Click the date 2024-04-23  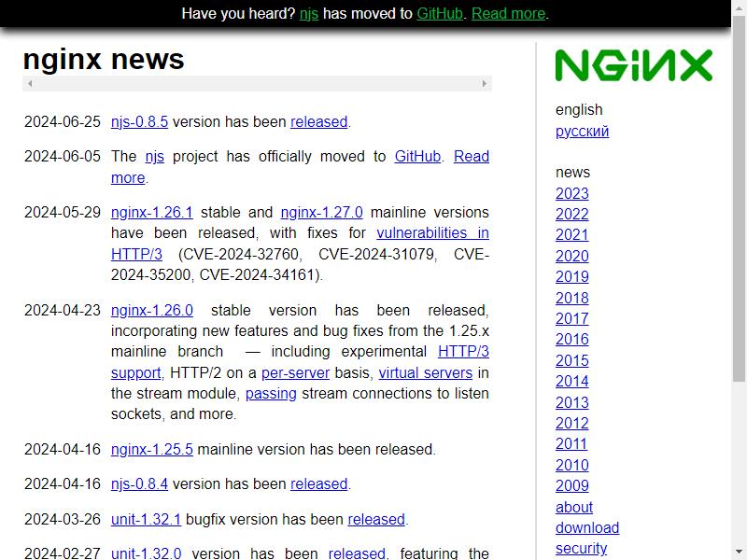(63, 310)
